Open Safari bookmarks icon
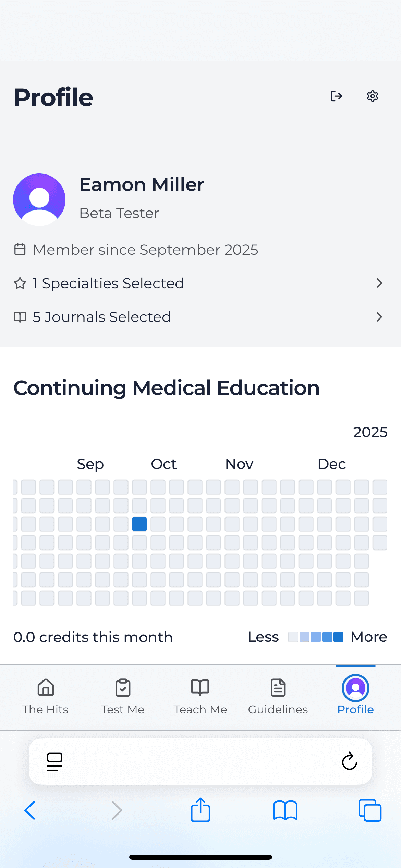Viewport: 401px width, 868px height. [x=285, y=810]
